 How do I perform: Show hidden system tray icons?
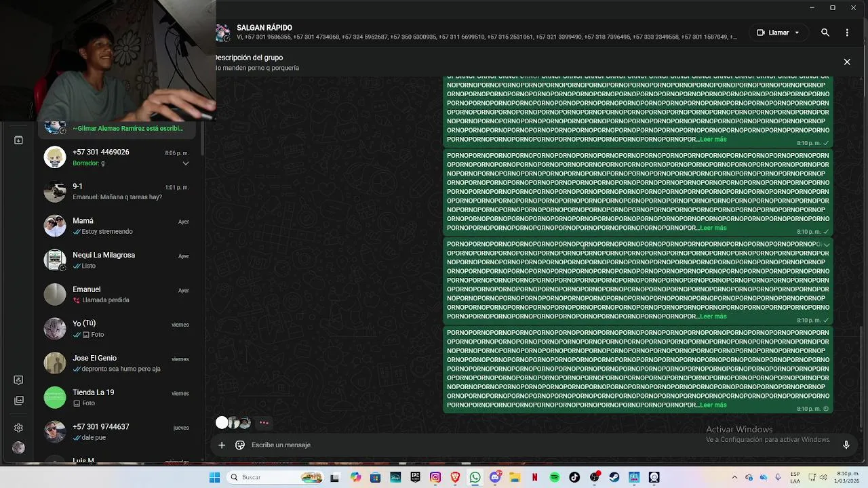pos(734,477)
